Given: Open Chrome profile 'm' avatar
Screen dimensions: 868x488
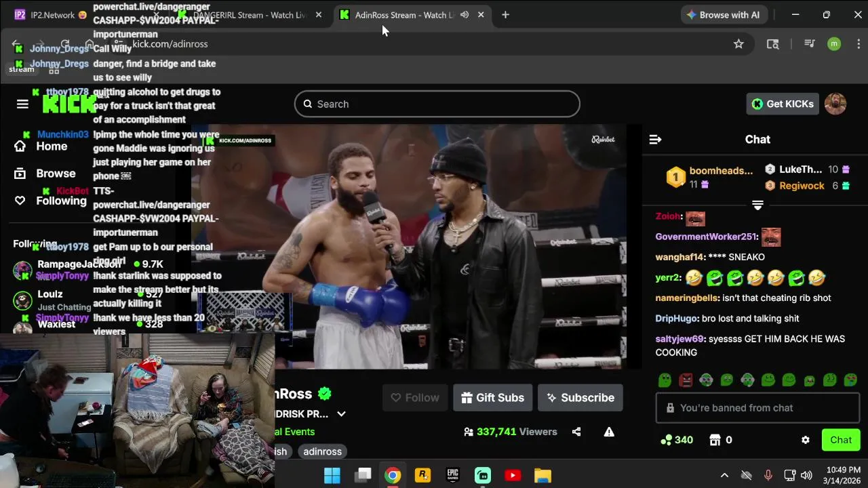Looking at the screenshot, I should coord(834,44).
